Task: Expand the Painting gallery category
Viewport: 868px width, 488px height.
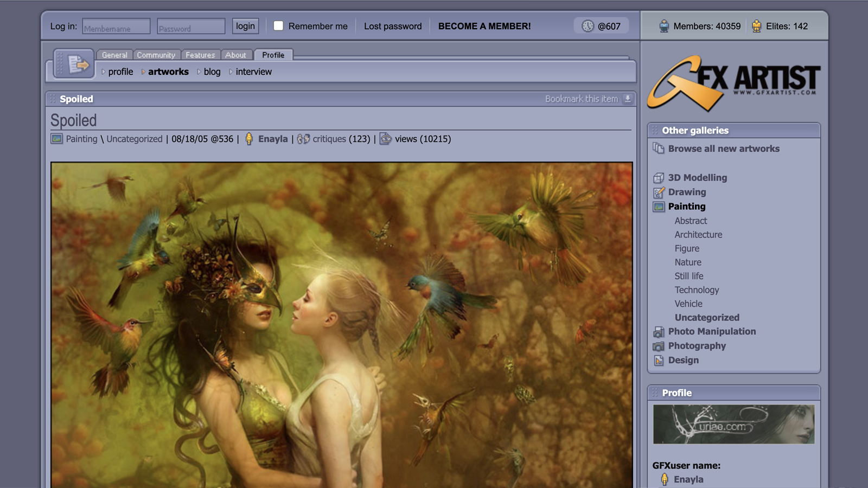Action: pyautogui.click(x=686, y=207)
